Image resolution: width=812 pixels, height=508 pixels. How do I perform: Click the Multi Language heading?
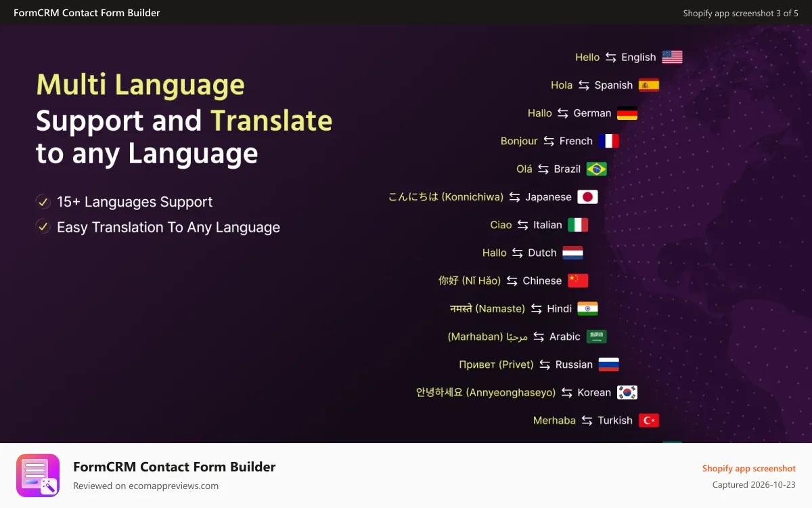(x=140, y=85)
